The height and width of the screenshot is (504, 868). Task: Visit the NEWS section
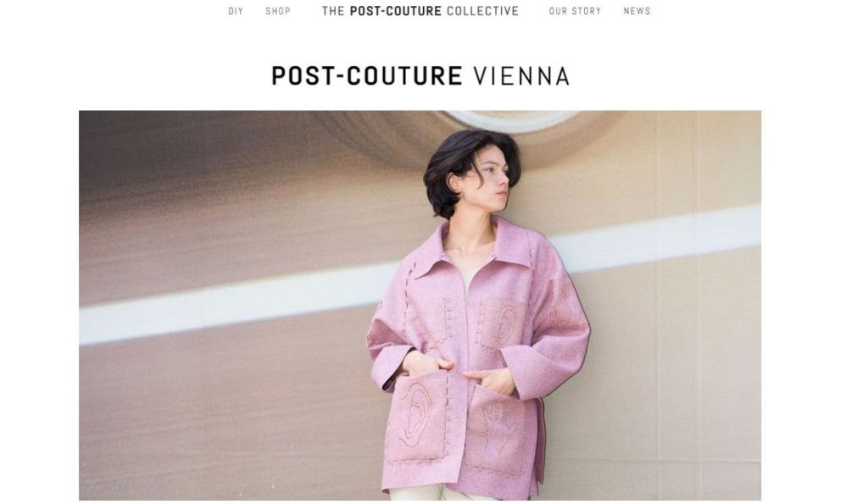637,11
